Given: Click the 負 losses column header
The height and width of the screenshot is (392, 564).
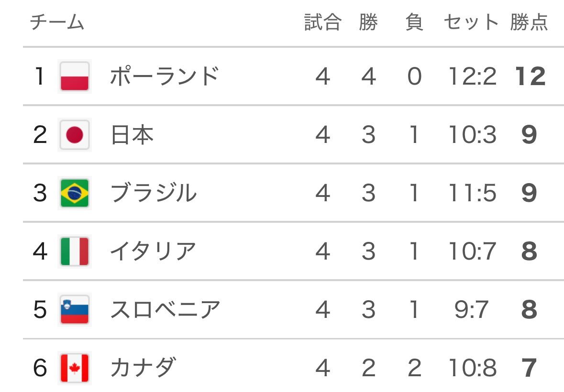Looking at the screenshot, I should 414,22.
